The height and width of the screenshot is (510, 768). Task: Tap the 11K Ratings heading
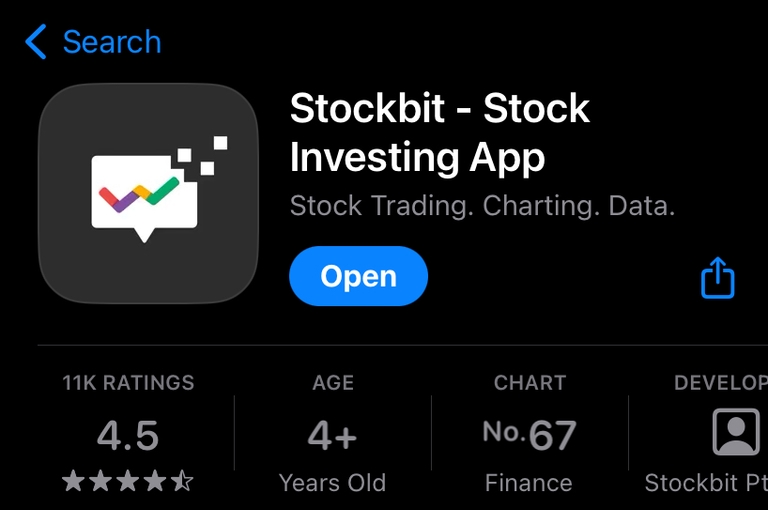coord(128,383)
